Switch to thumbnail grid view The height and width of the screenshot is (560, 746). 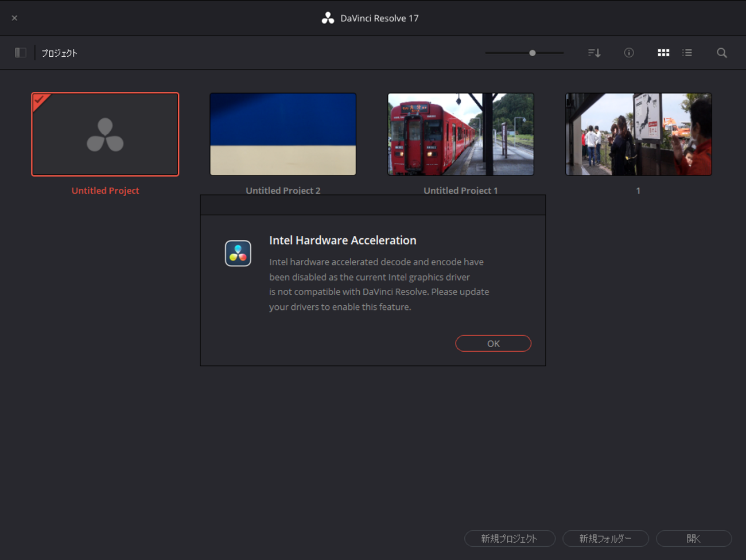pos(663,53)
